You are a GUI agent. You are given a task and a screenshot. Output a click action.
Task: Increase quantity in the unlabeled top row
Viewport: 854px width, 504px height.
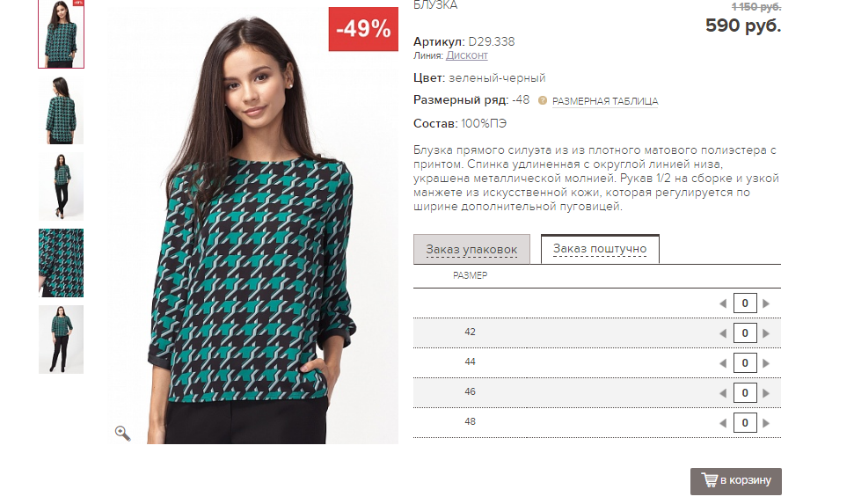(766, 303)
